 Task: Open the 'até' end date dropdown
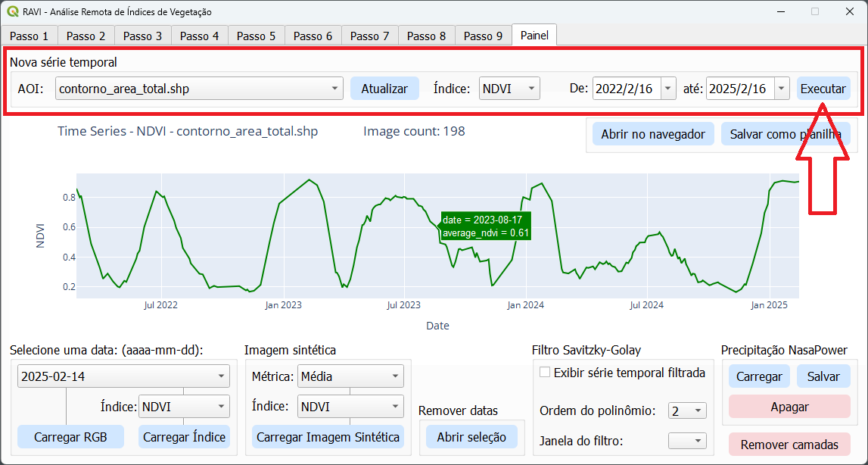click(781, 88)
